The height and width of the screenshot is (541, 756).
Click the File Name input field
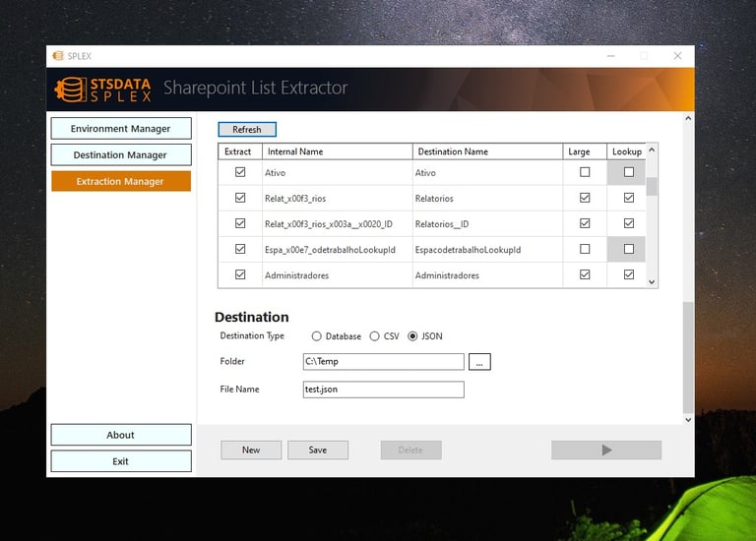[x=384, y=390]
